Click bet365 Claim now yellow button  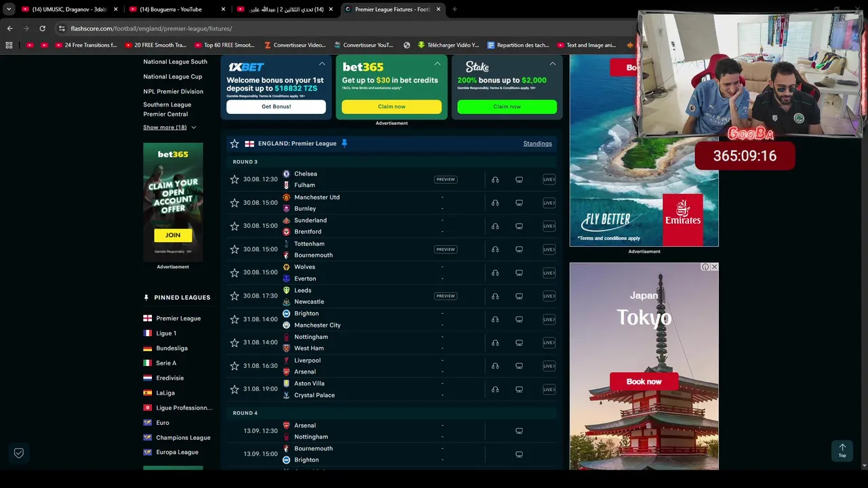coord(391,106)
